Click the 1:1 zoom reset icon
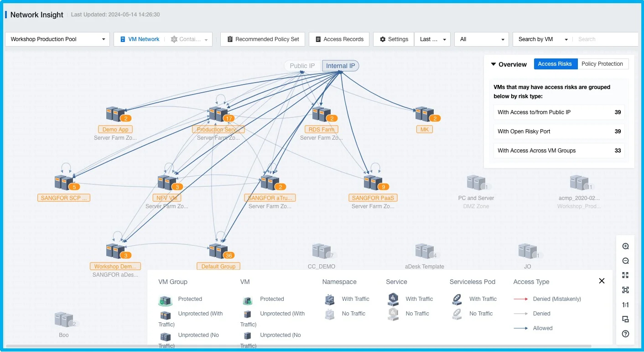644x352 pixels. [x=625, y=305]
